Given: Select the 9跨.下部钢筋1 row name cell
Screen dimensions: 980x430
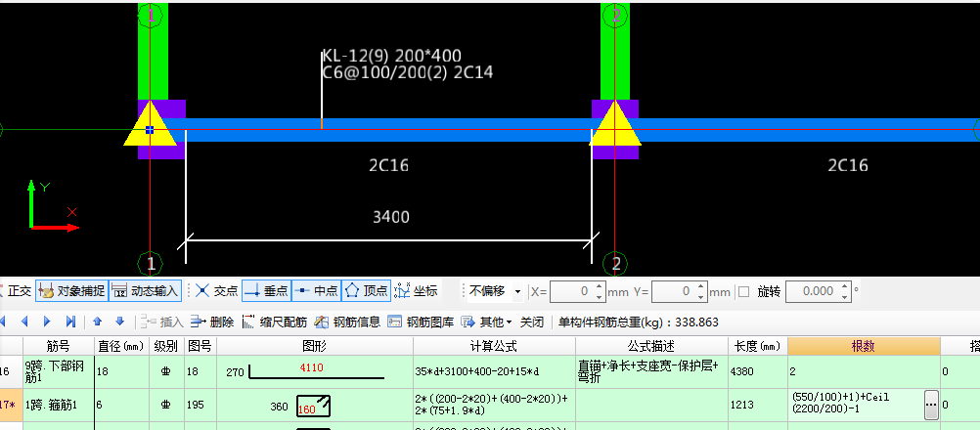Looking at the screenshot, I should (58, 371).
